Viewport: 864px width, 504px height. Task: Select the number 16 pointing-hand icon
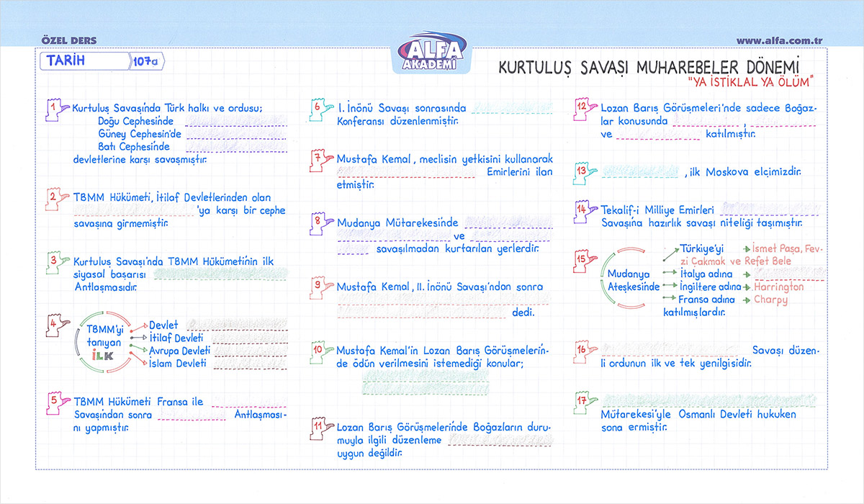click(x=584, y=351)
